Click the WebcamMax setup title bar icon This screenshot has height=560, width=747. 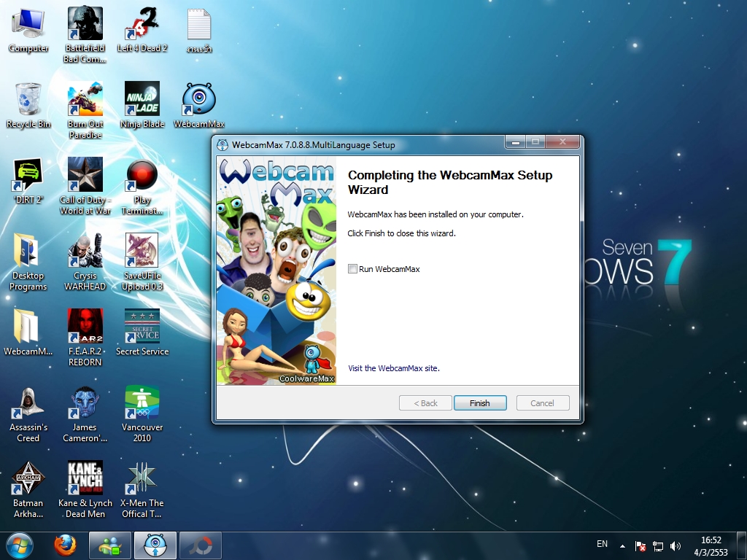[222, 145]
